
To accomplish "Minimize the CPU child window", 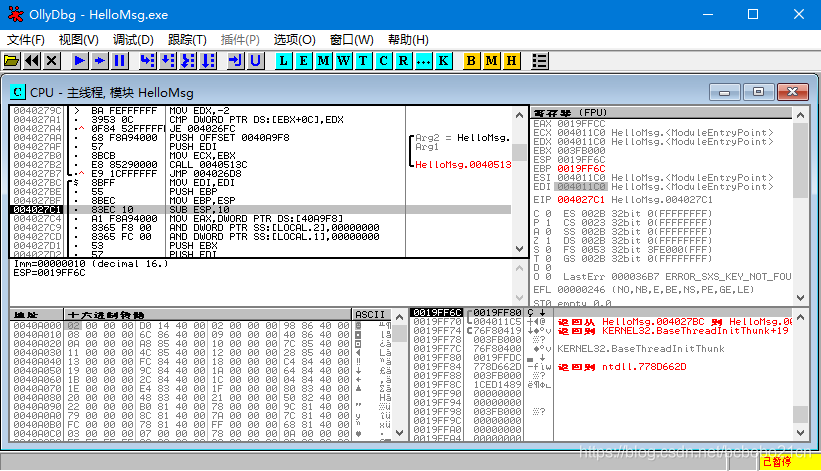I will pyautogui.click(x=725, y=92).
